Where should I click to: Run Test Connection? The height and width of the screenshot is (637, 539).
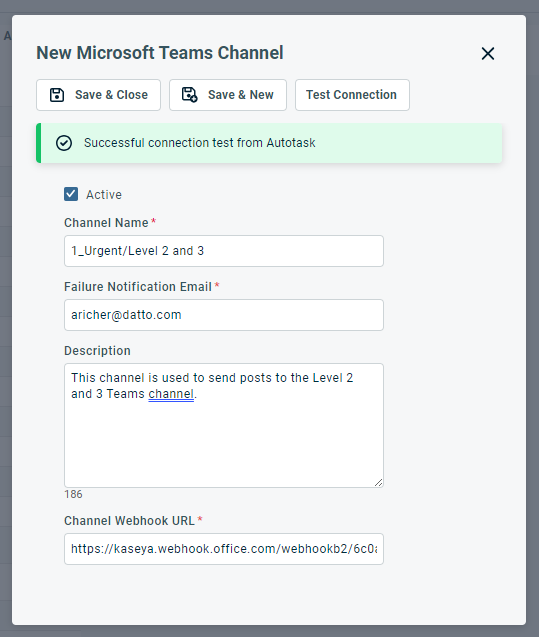click(352, 95)
